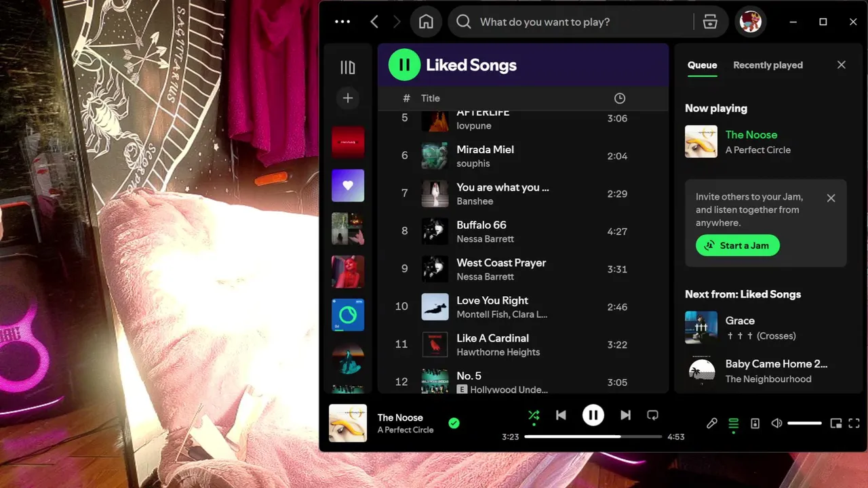868x488 pixels.
Task: Pause Liked Songs with green header button
Action: tap(404, 65)
